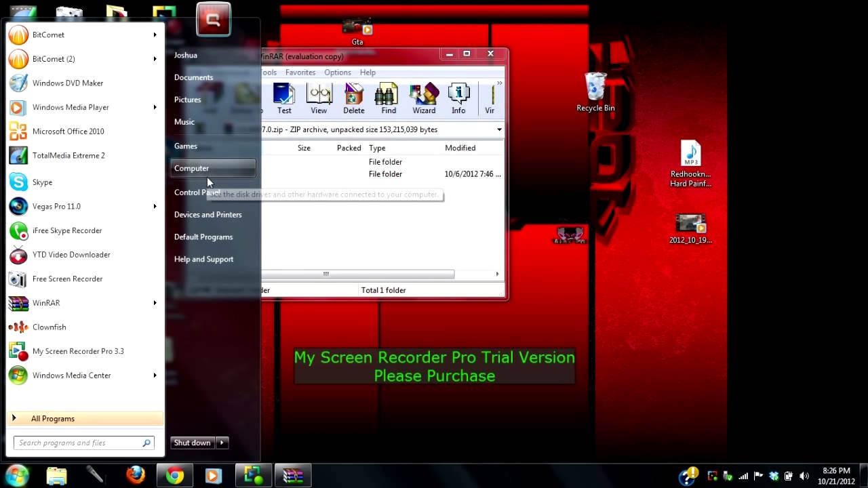Expand Windows Media Player jump list arrow

(x=155, y=107)
